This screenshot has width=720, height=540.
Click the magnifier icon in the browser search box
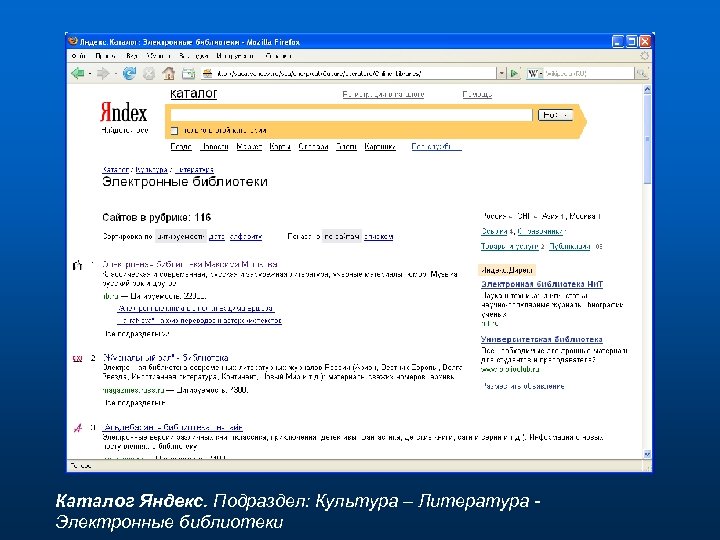click(x=641, y=73)
